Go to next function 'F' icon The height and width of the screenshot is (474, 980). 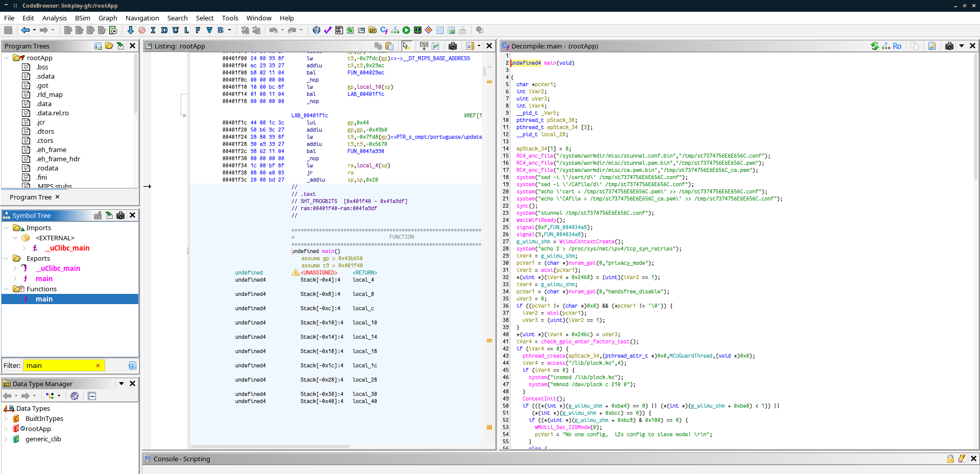click(198, 30)
